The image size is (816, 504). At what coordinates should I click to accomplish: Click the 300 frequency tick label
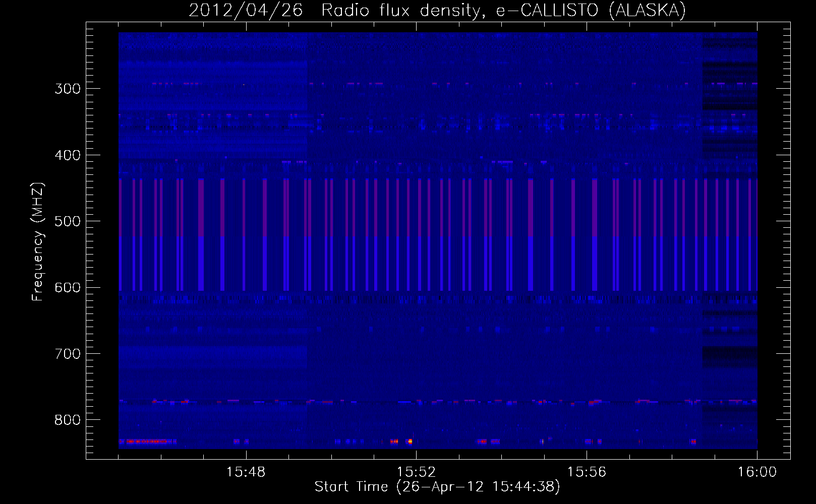(x=68, y=89)
